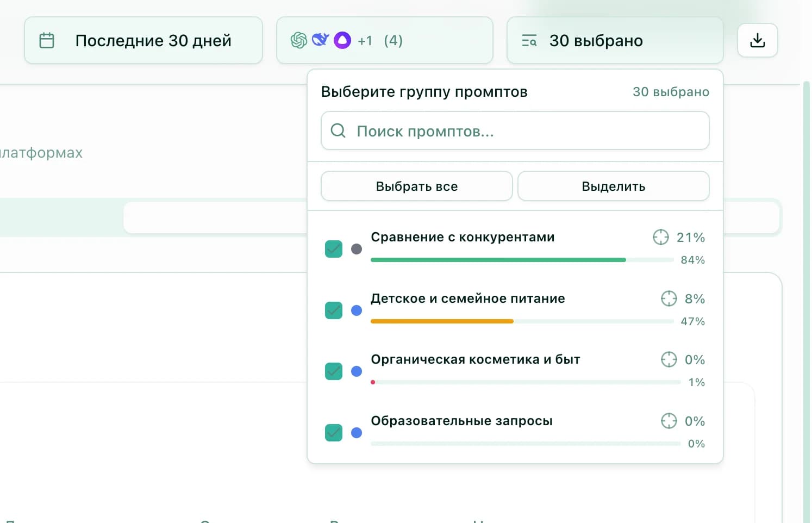Screen dimensions: 812x523
Task: Open the Последние 30 дней period selector
Action: tap(143, 40)
